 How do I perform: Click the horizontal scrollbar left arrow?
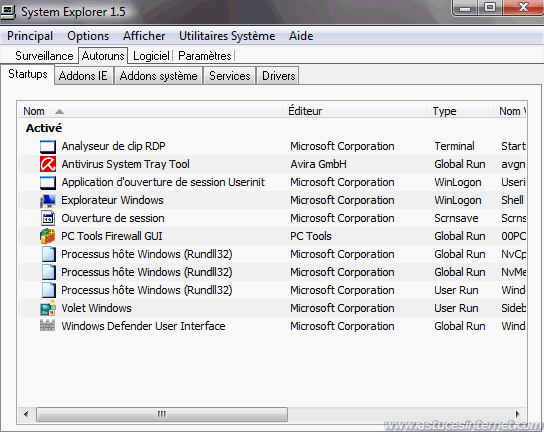[x=26, y=414]
